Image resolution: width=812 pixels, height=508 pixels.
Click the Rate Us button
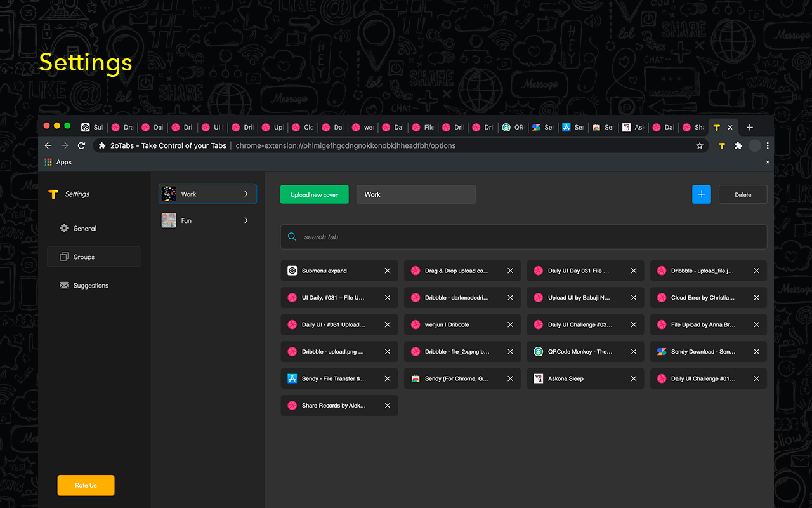pos(86,485)
